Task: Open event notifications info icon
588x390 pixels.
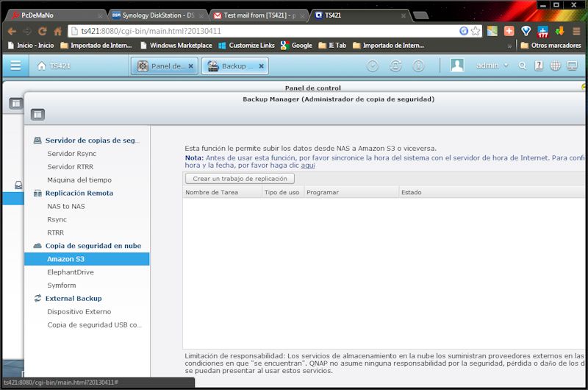Action: click(x=418, y=65)
